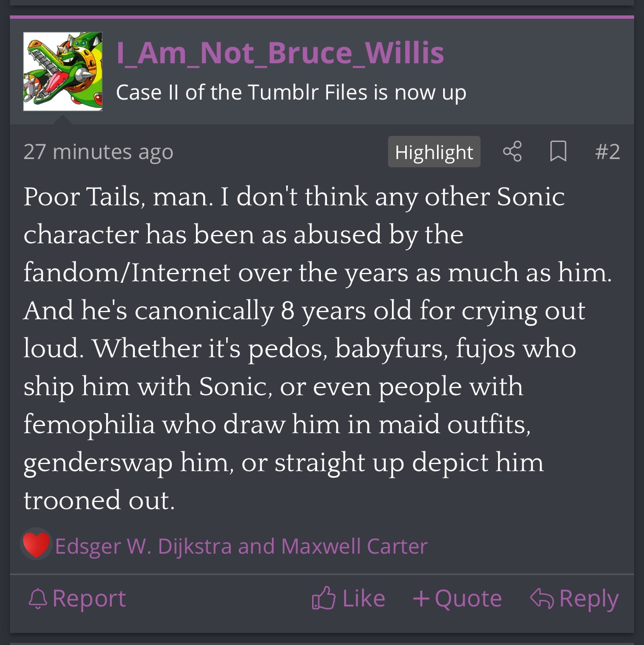Bookmark this post using the bookmark icon
The height and width of the screenshot is (645, 644).
558,151
